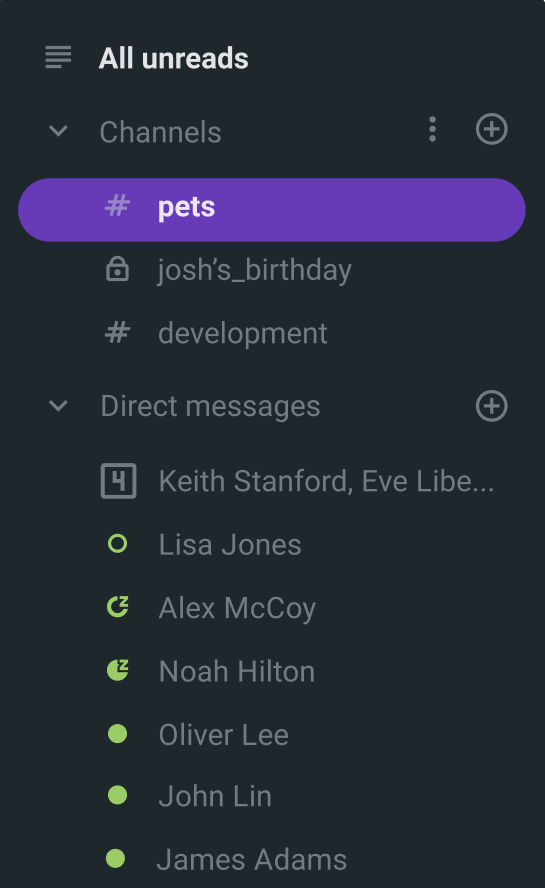Viewport: 545px width, 888px height.
Task: Start new direct message with plus icon
Action: 491,406
